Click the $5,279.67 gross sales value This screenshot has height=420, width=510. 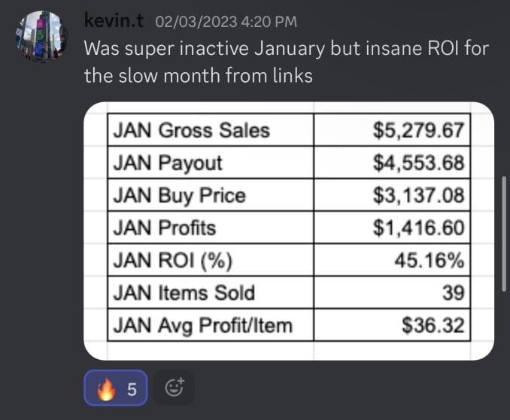pos(420,130)
